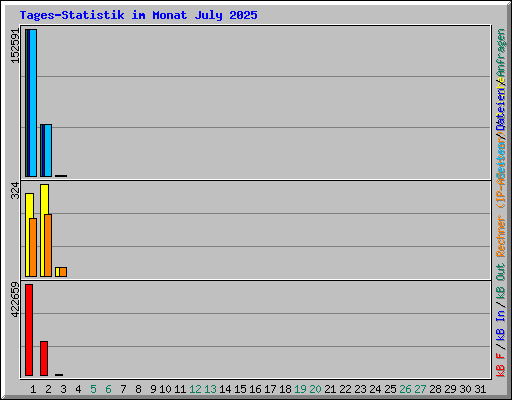Click the small orange bar for day 3
512x400 pixels.
(x=63, y=272)
